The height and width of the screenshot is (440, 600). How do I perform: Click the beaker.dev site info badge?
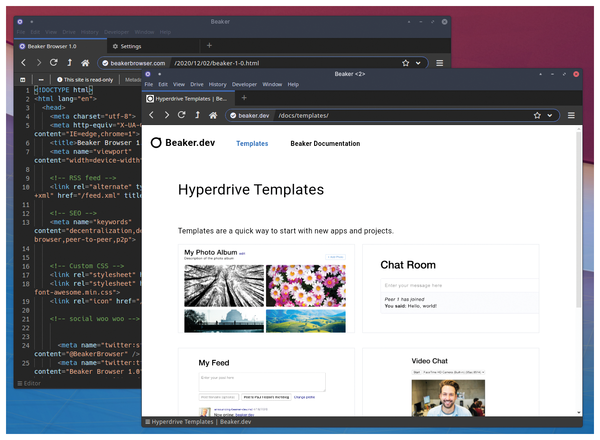coord(250,115)
